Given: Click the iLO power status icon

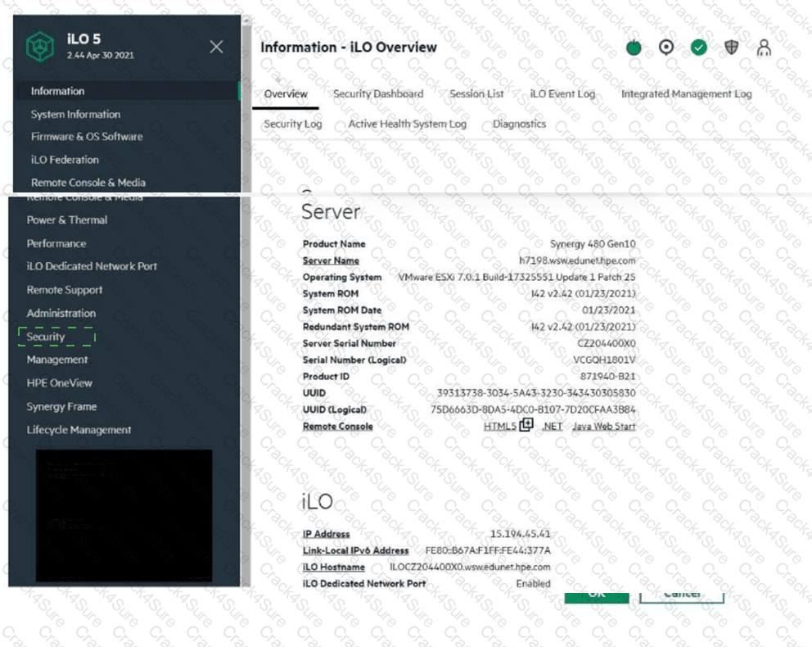Looking at the screenshot, I should (x=634, y=48).
